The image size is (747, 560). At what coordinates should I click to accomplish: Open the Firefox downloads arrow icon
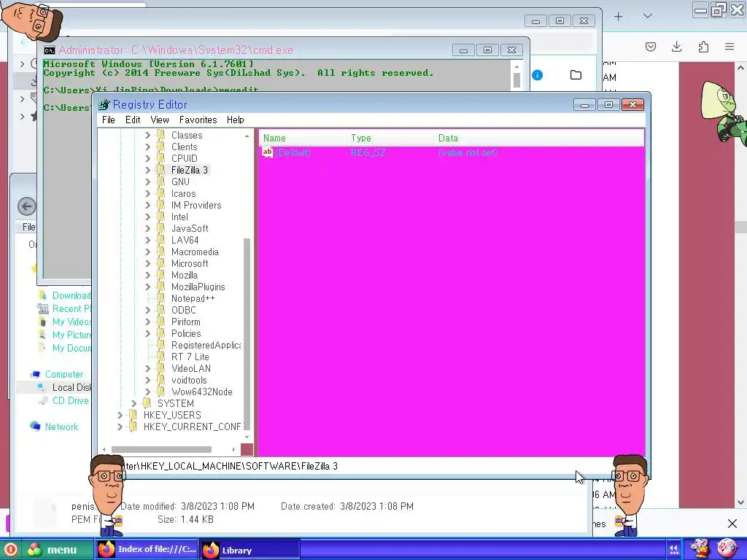point(676,47)
